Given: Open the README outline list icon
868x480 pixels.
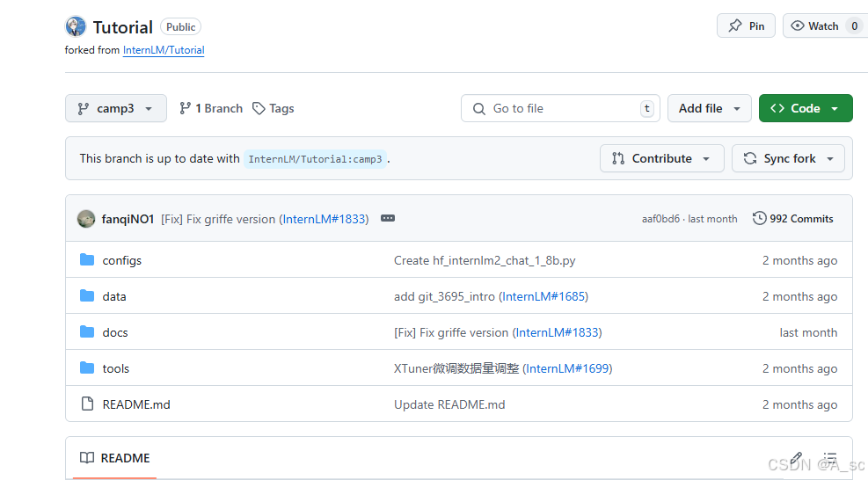Looking at the screenshot, I should (830, 458).
